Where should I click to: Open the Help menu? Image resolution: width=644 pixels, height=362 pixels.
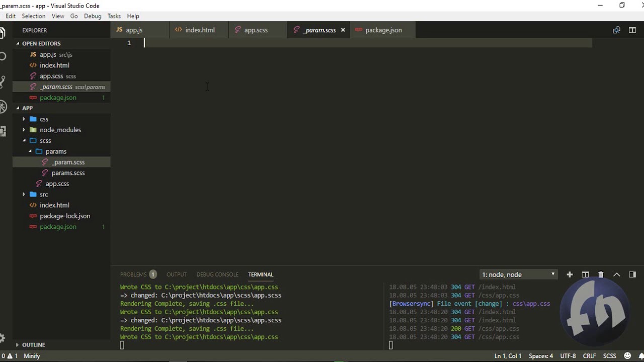tap(133, 16)
